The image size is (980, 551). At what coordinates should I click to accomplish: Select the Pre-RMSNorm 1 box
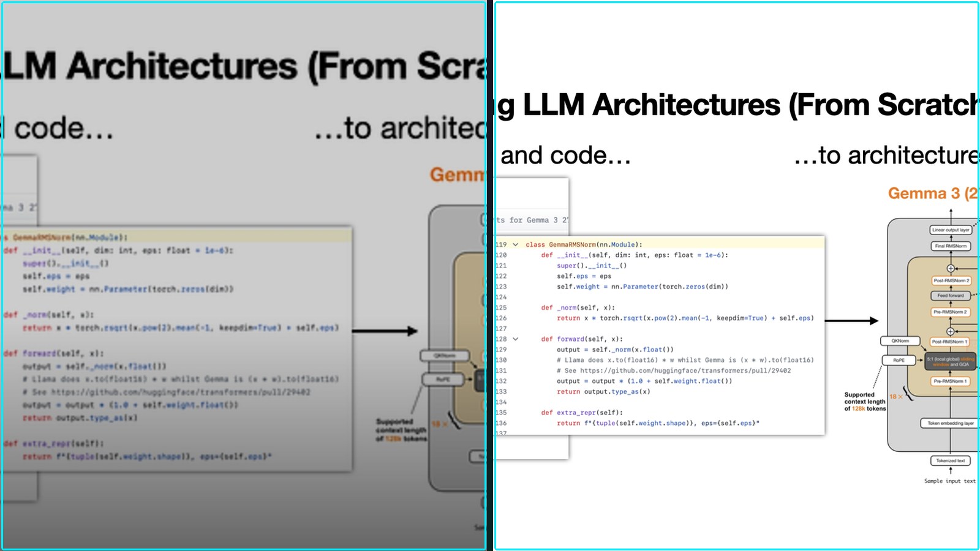(x=951, y=381)
